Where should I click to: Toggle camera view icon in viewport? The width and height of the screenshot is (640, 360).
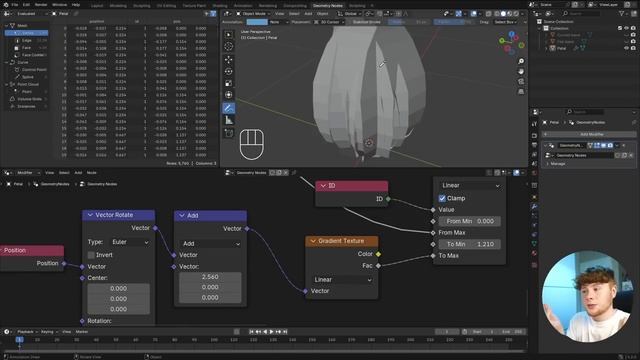pyautogui.click(x=521, y=82)
